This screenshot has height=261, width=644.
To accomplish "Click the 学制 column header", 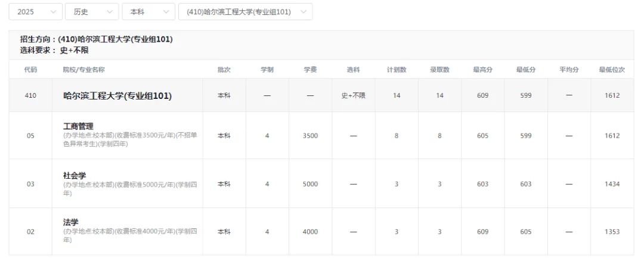I will (267, 70).
